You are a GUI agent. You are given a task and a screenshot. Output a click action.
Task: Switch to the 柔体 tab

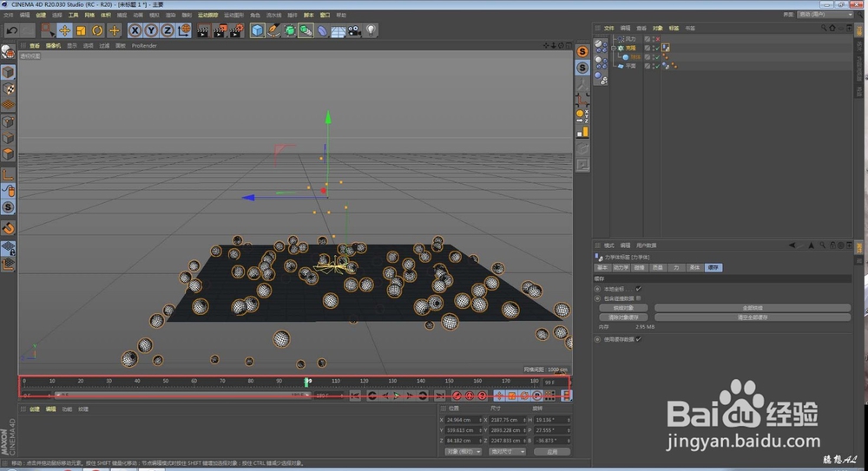pyautogui.click(x=694, y=267)
